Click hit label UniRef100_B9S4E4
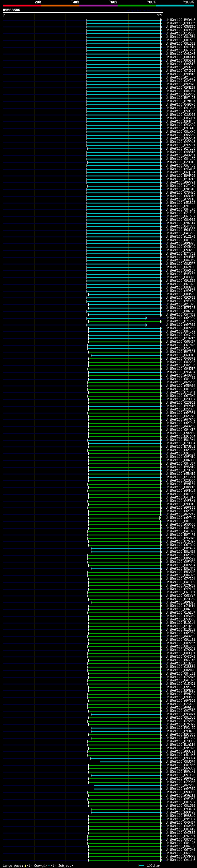Viewport: 197px width, 868px height. pos(180,372)
